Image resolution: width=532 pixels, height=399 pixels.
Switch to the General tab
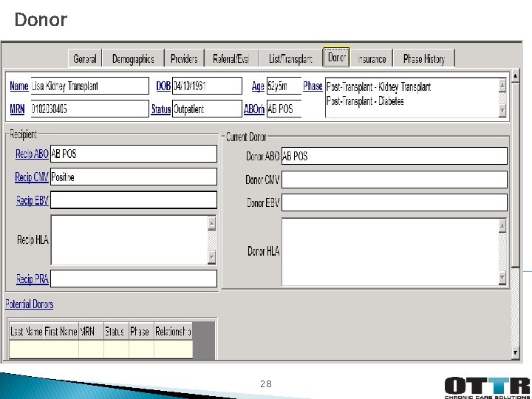click(85, 58)
